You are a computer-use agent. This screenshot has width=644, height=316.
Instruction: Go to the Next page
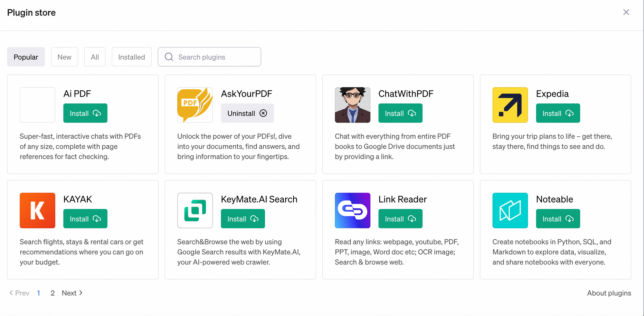click(x=72, y=293)
